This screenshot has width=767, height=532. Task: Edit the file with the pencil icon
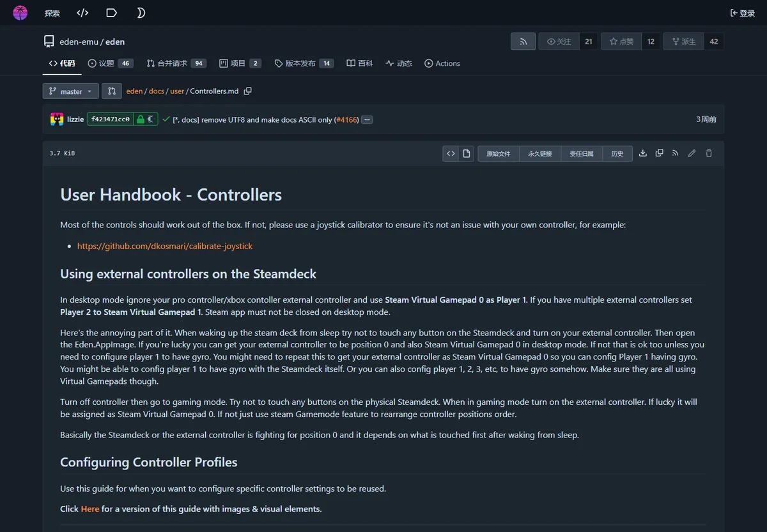point(692,153)
